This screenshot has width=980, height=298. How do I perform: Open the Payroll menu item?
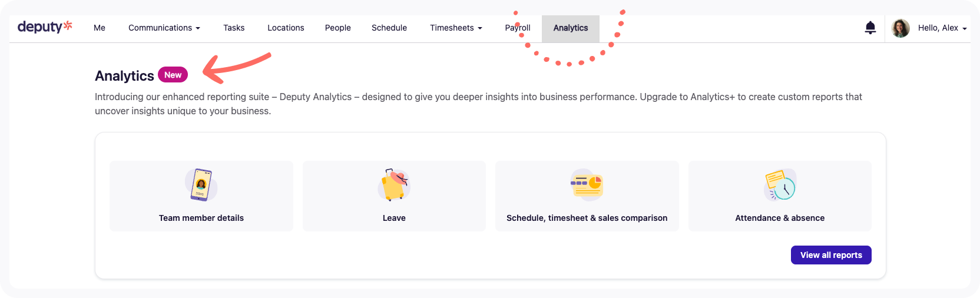click(518, 28)
